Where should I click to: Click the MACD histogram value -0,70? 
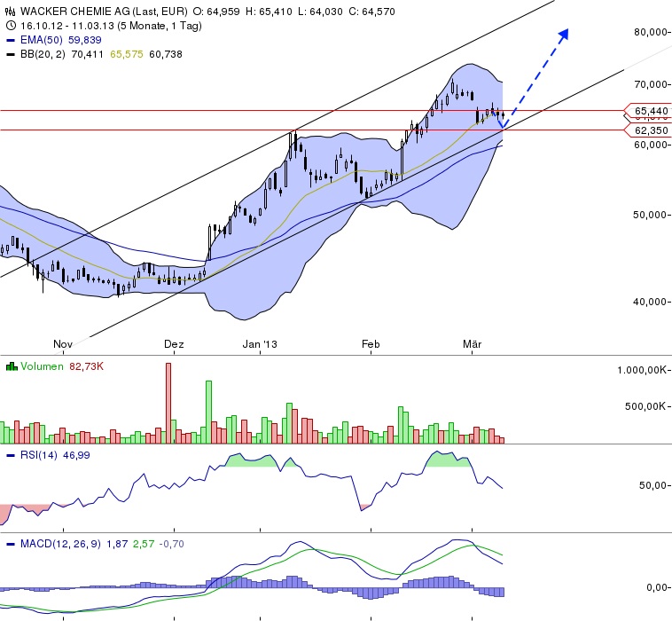(x=171, y=544)
